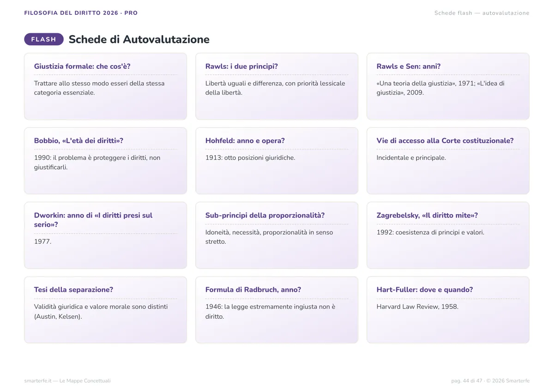Open the smarterfe.it footer link
This screenshot has height=392, width=554.
point(67,380)
